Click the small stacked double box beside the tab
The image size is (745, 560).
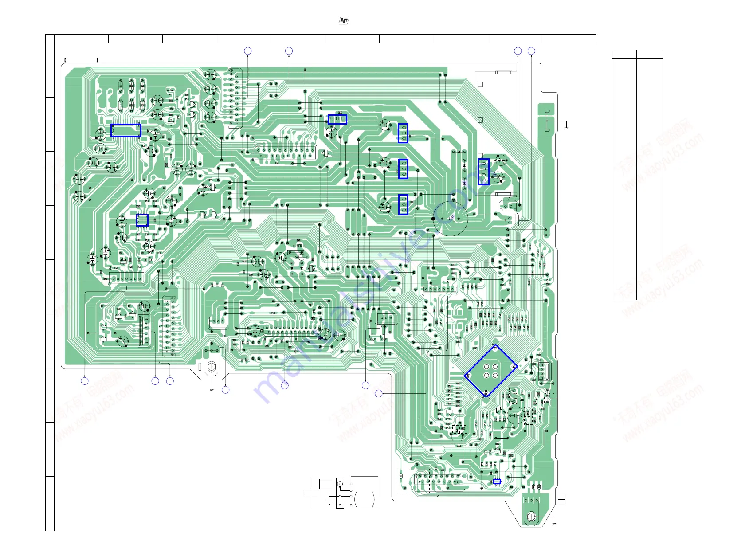pos(561,499)
